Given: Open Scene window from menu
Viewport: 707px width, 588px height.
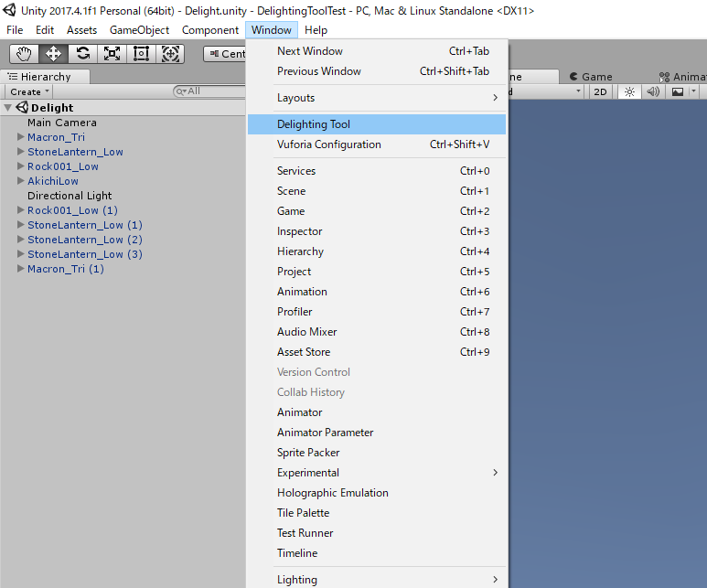Looking at the screenshot, I should [x=377, y=191].
